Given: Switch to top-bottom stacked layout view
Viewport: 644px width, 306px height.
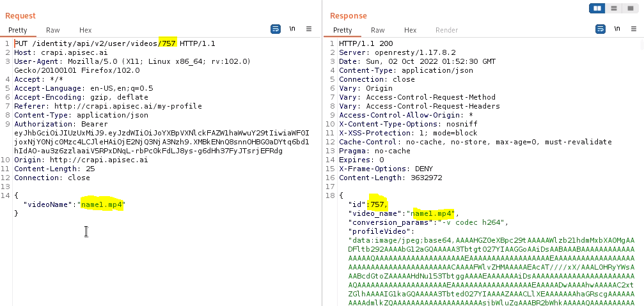Looking at the screenshot, I should [614, 8].
